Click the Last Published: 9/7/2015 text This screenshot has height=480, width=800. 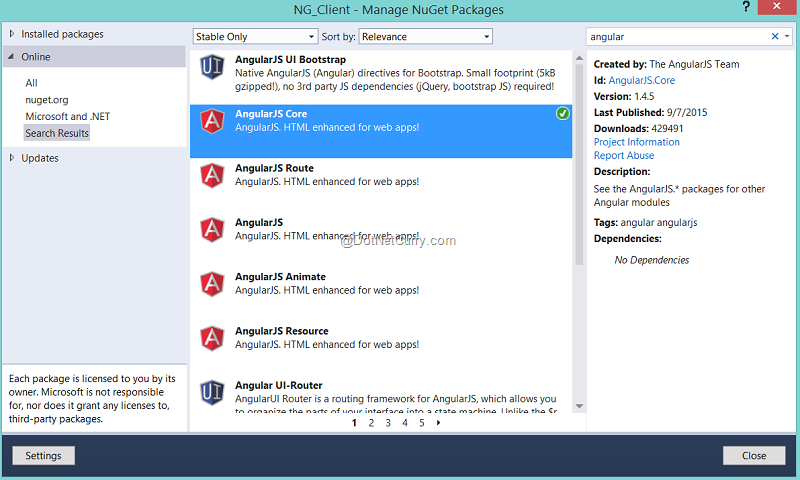click(x=651, y=112)
